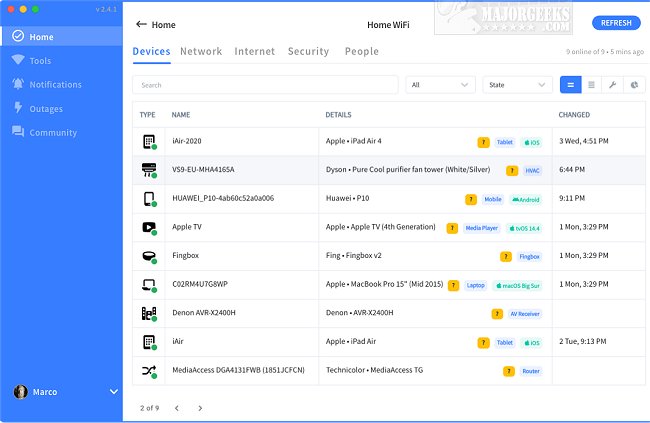
Task: Click the yellow question badge on iAir-2020 row
Action: [483, 142]
